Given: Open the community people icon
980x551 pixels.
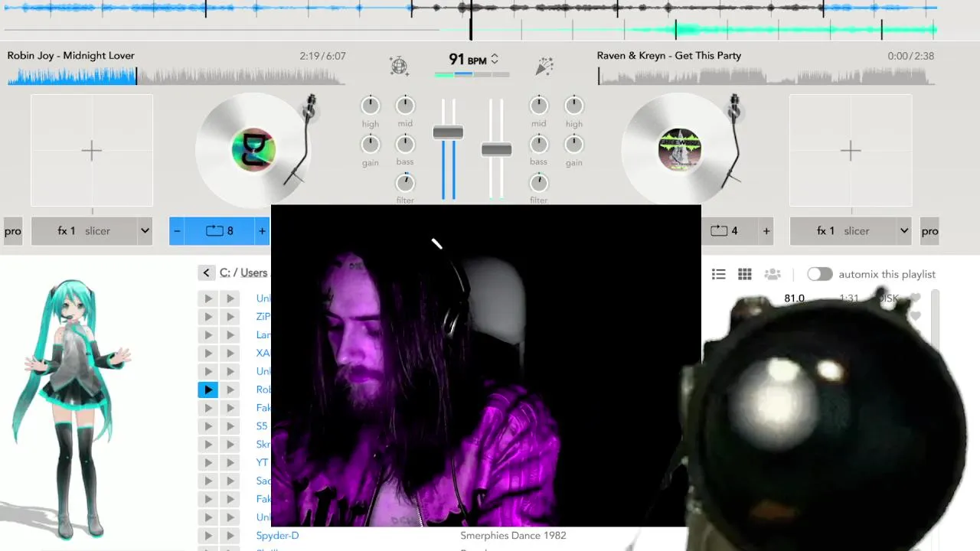Looking at the screenshot, I should [773, 274].
